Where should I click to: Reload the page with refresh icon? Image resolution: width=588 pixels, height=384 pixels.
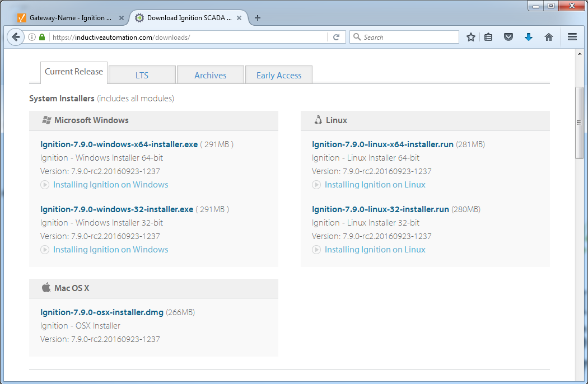tap(336, 37)
